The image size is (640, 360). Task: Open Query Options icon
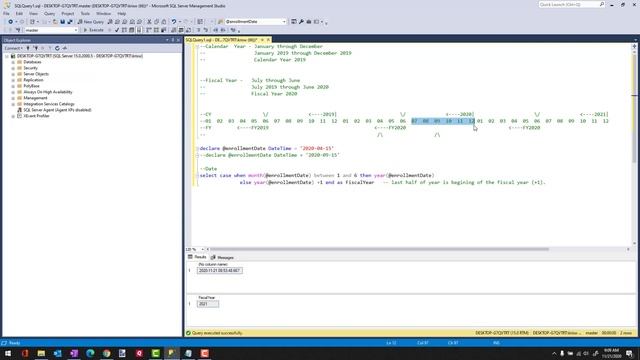click(x=131, y=30)
